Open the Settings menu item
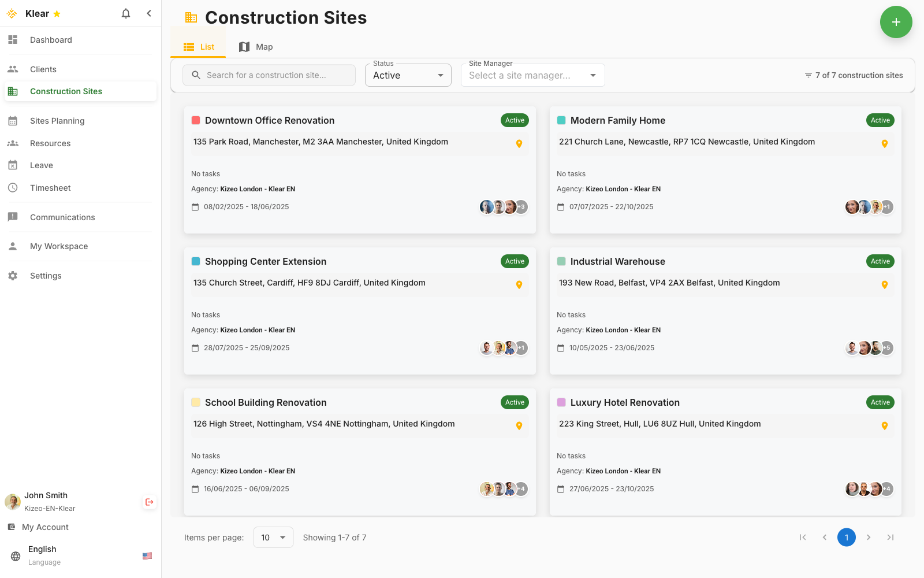 point(46,276)
